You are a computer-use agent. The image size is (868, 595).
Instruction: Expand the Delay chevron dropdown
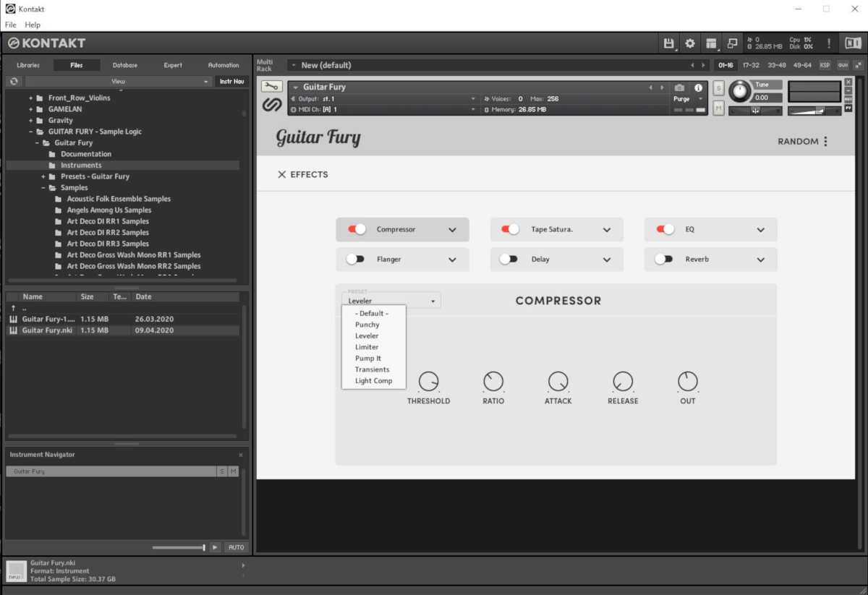(607, 260)
